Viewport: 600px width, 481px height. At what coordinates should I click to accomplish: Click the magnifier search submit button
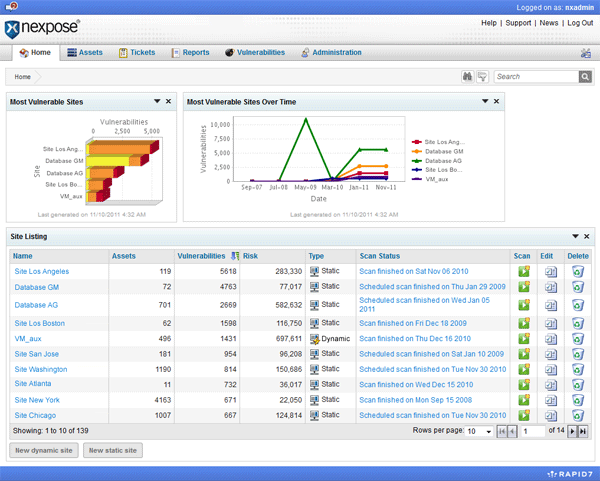[x=585, y=77]
